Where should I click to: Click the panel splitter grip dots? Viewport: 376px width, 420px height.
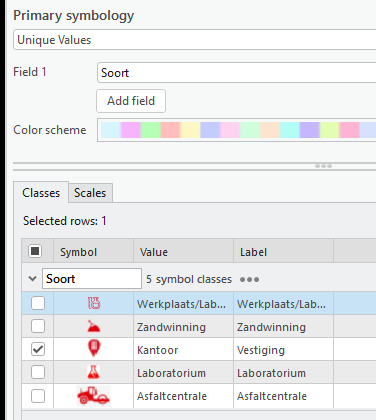323,166
